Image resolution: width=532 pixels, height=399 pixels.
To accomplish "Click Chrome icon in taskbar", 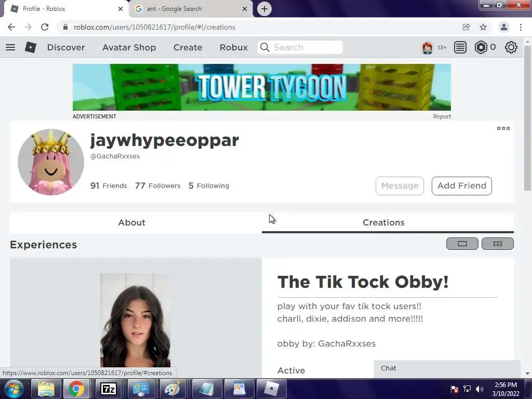I will (76, 389).
